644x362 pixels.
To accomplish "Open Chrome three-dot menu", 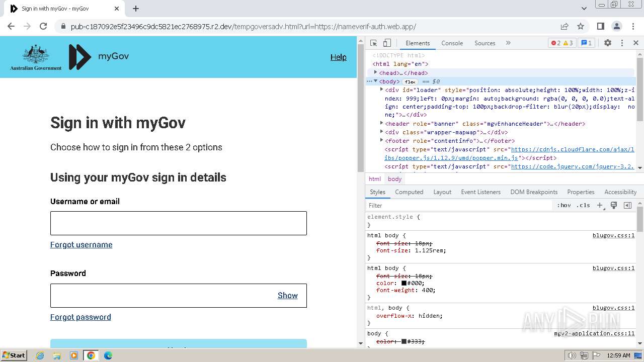I will coord(633,26).
